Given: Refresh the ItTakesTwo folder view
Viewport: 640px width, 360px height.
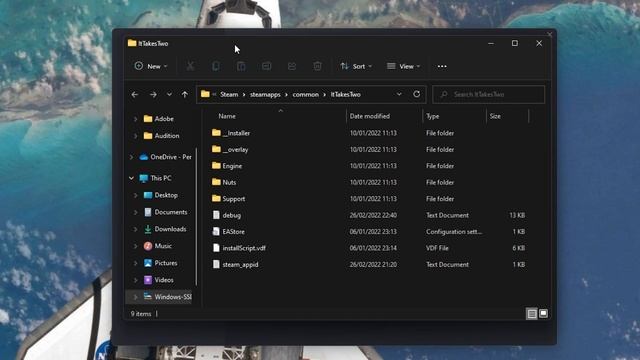Looking at the screenshot, I should pos(416,94).
